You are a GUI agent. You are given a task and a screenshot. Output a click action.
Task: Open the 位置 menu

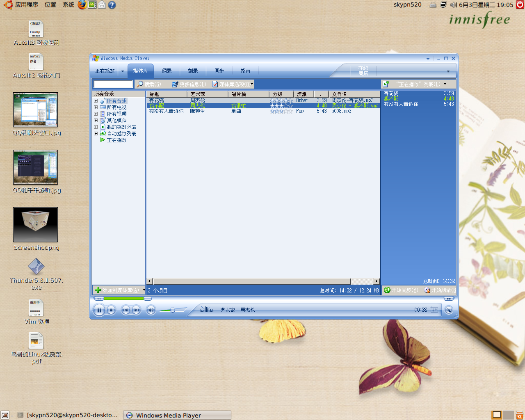click(50, 5)
